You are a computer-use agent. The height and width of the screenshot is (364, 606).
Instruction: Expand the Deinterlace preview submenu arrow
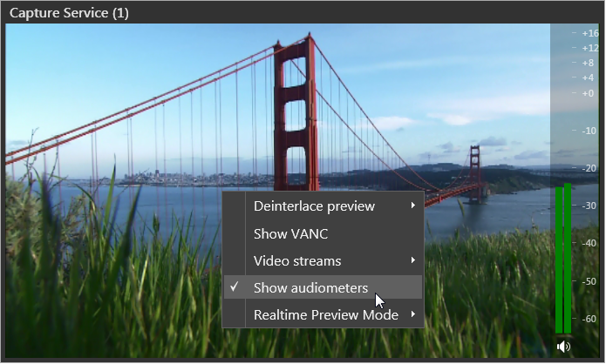[x=413, y=206]
